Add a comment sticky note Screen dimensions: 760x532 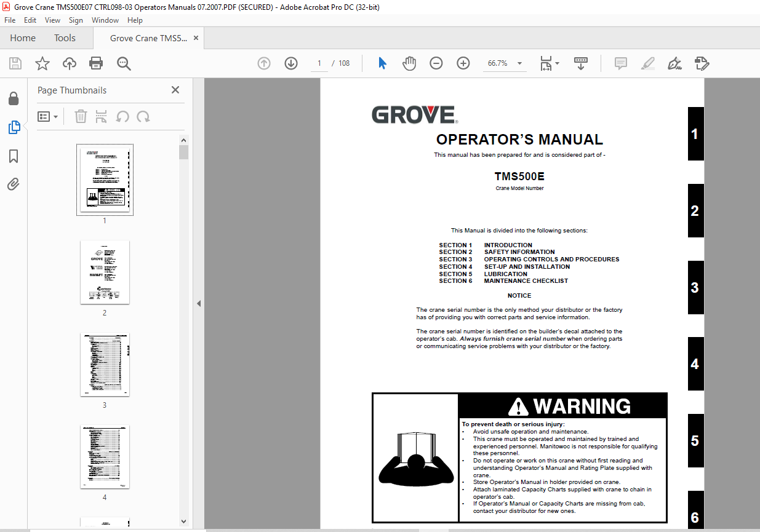tap(621, 63)
